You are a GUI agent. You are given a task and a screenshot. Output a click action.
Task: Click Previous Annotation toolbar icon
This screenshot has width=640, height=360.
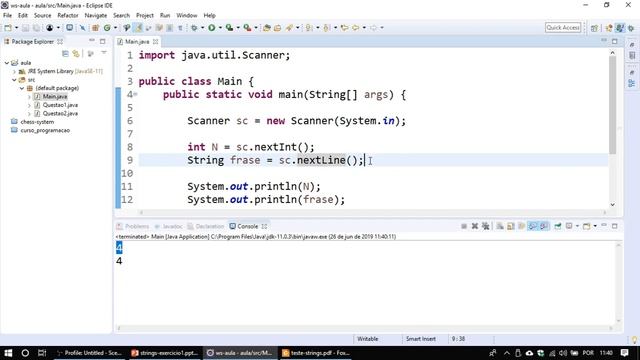pyautogui.click(x=327, y=28)
